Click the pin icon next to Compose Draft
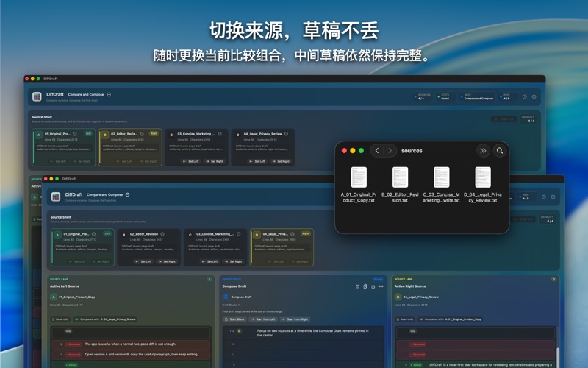 226,297
